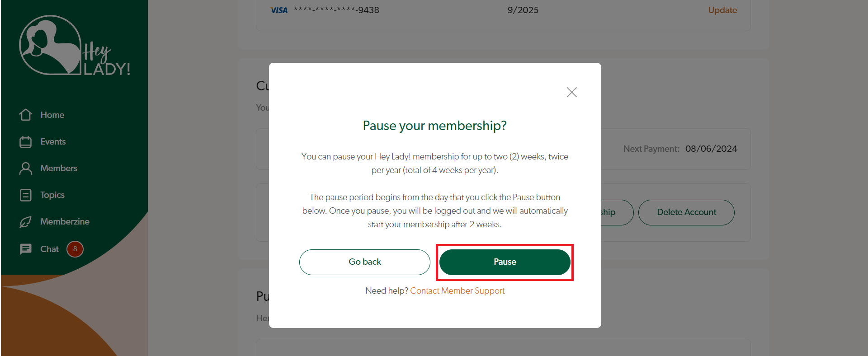Open Contact Member Support link
This screenshot has height=356, width=868.
[x=457, y=291]
